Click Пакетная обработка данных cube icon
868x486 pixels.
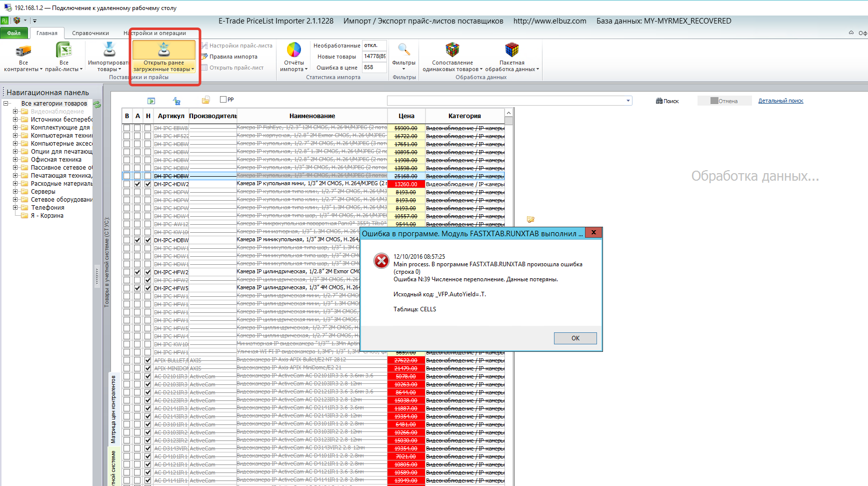click(512, 50)
